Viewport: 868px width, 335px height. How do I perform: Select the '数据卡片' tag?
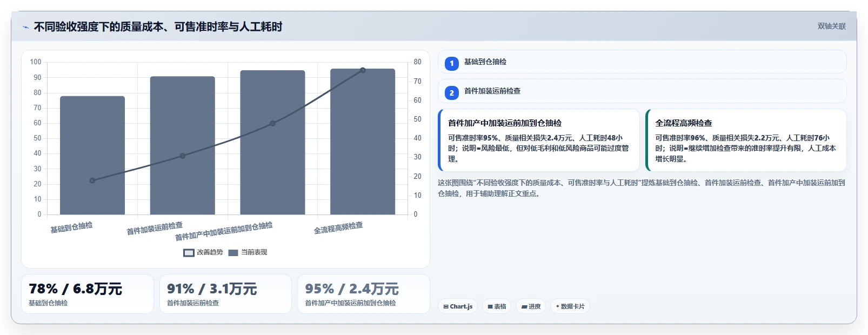[570, 306]
